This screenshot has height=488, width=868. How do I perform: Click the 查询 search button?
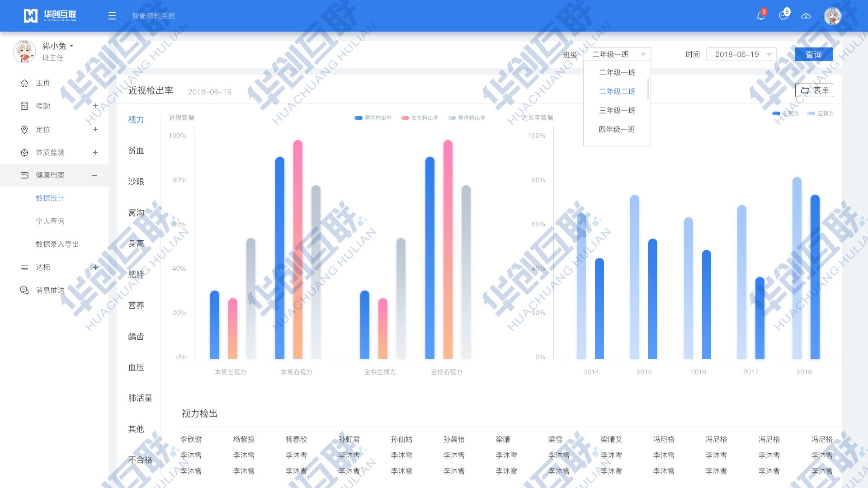pos(813,55)
